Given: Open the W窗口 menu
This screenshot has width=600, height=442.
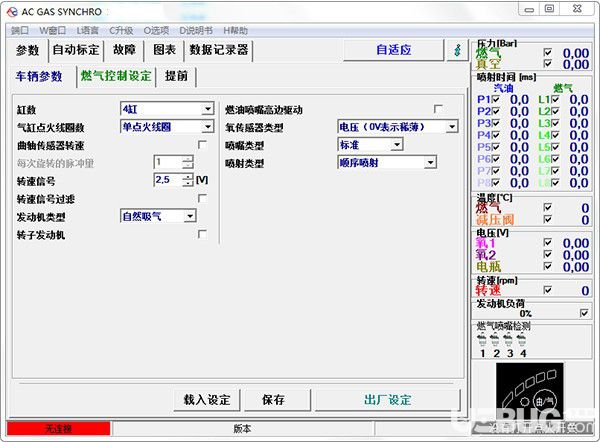Looking at the screenshot, I should 53,31.
